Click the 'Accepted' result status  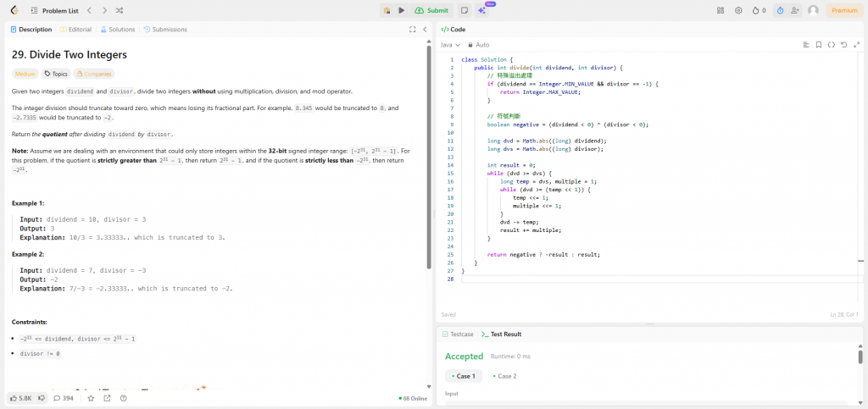pyautogui.click(x=464, y=356)
